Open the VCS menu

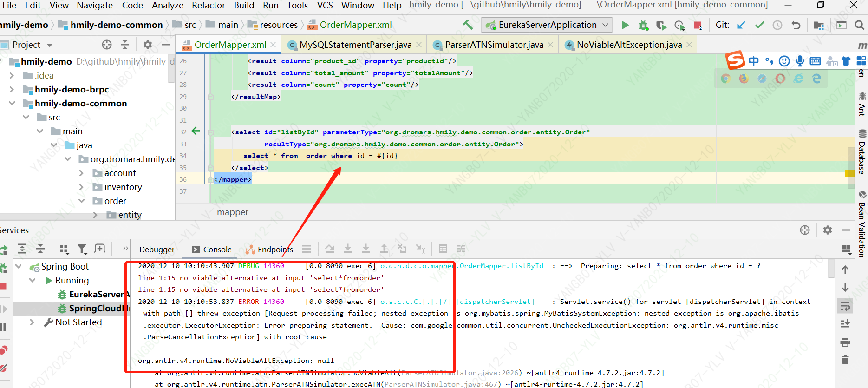click(x=325, y=5)
